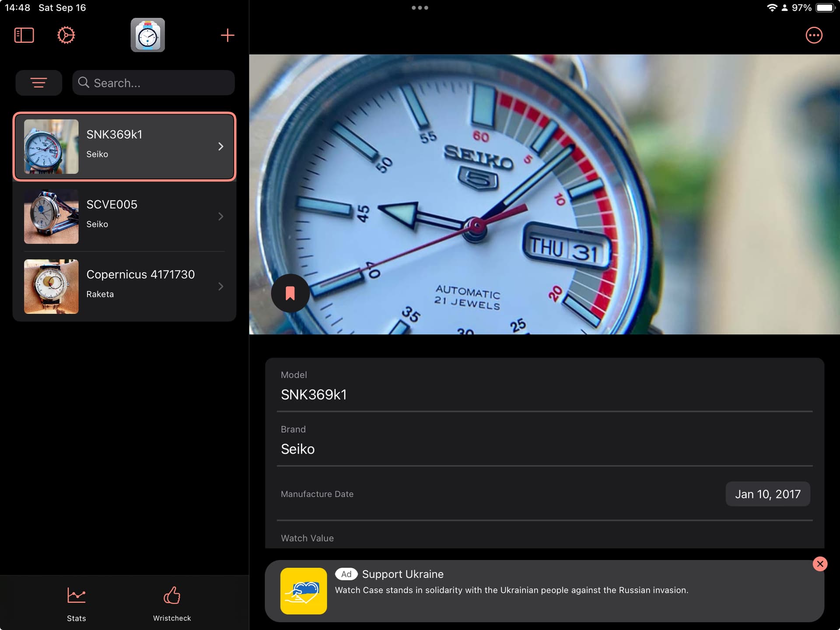Tap the bookmark icon on watch photo
Screen dimensions: 840x630
pos(290,293)
